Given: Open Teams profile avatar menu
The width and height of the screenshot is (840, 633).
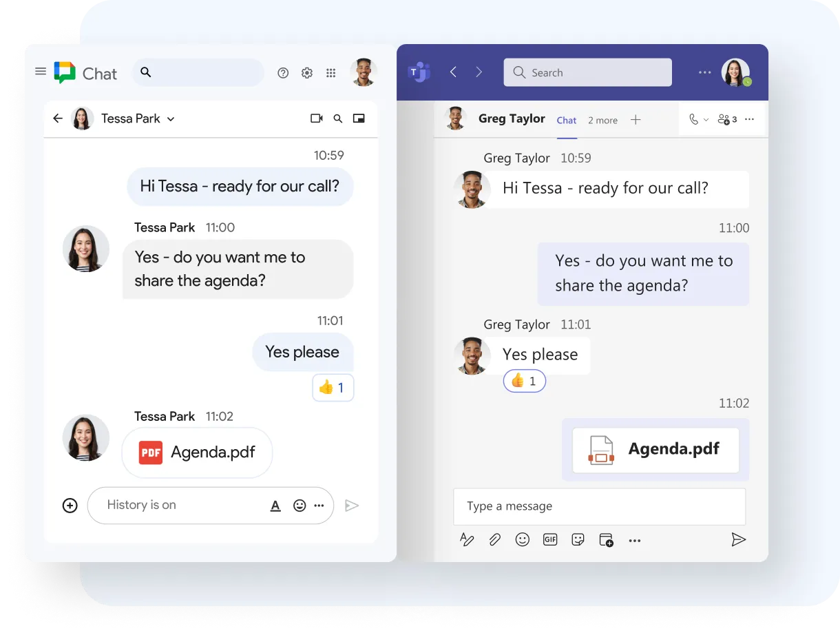Looking at the screenshot, I should [735, 72].
